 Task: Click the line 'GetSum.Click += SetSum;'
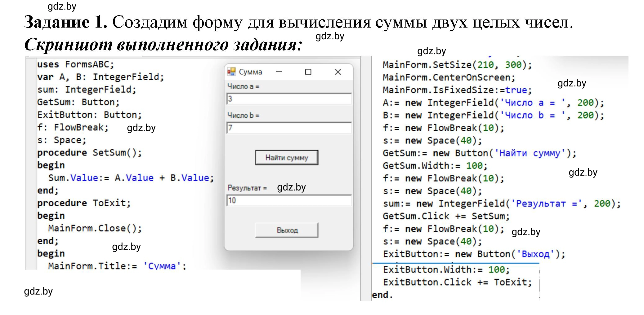(x=446, y=216)
